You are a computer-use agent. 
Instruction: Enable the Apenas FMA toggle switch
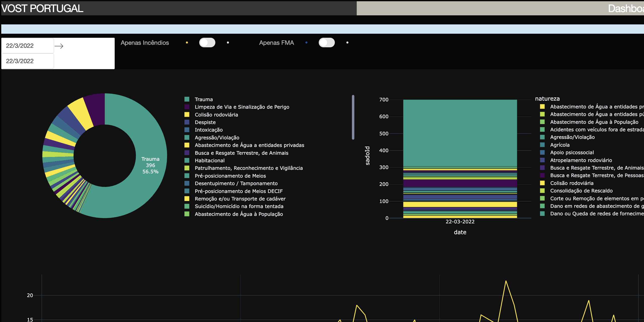pyautogui.click(x=327, y=43)
